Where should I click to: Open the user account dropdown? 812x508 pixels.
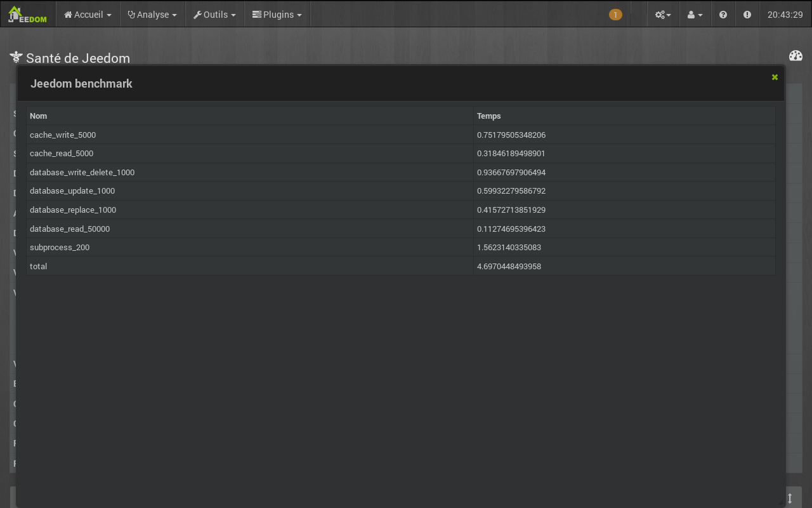tap(695, 14)
